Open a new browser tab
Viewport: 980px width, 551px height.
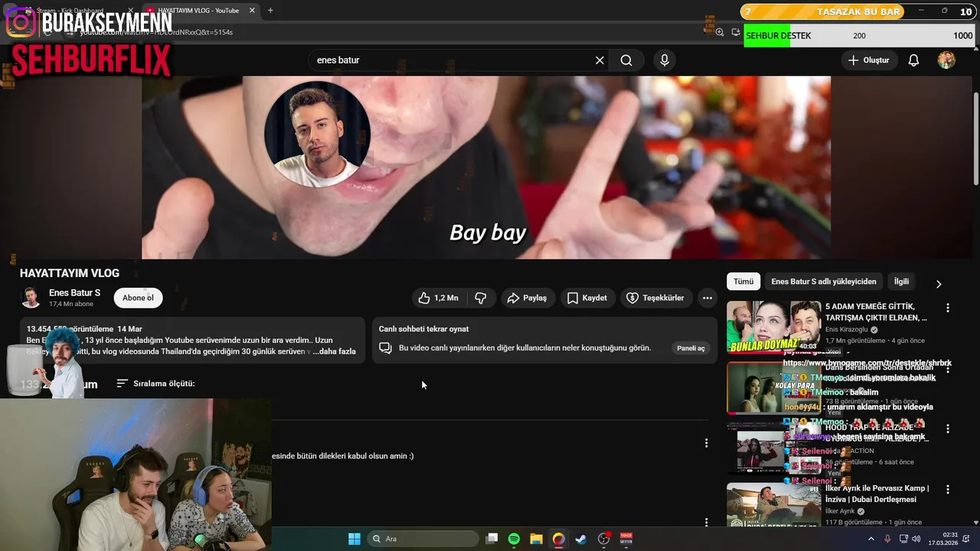(x=270, y=11)
